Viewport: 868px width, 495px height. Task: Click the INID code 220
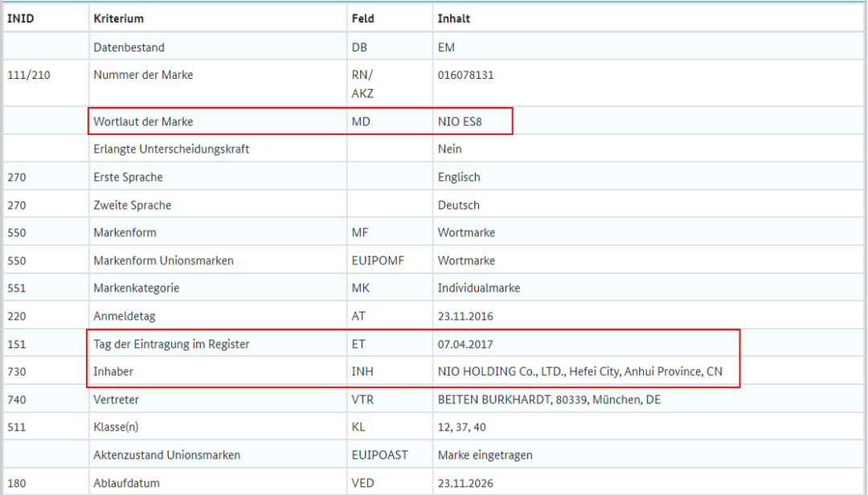[17, 316]
